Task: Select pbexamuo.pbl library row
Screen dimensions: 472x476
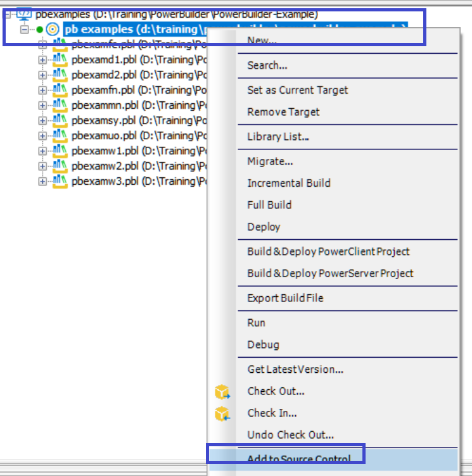Action: pos(139,135)
